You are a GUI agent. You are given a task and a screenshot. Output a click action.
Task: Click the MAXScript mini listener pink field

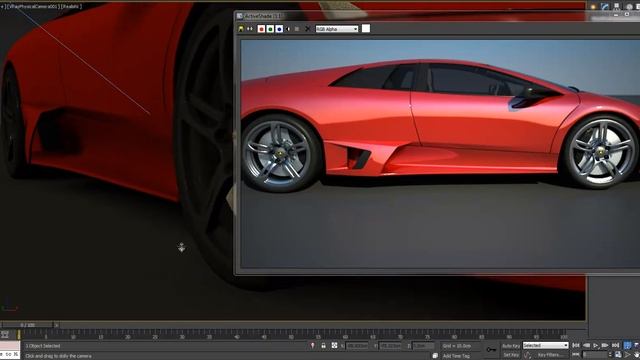10,346
